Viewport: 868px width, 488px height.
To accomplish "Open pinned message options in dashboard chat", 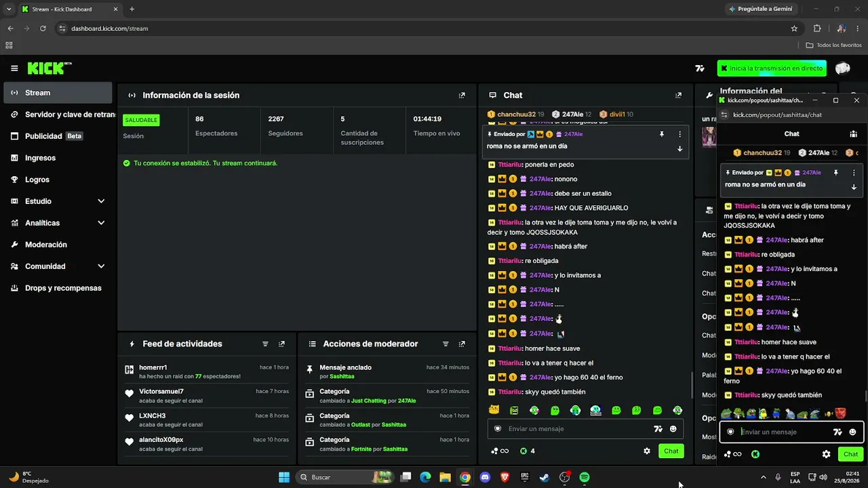I will [x=679, y=134].
